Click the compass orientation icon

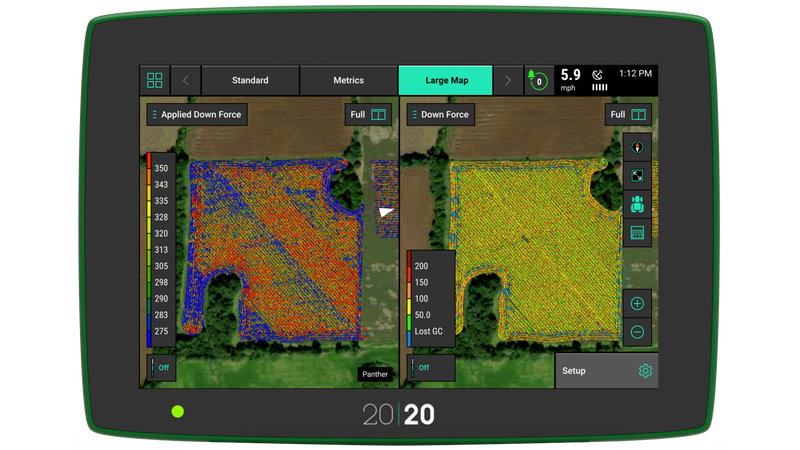click(x=637, y=147)
